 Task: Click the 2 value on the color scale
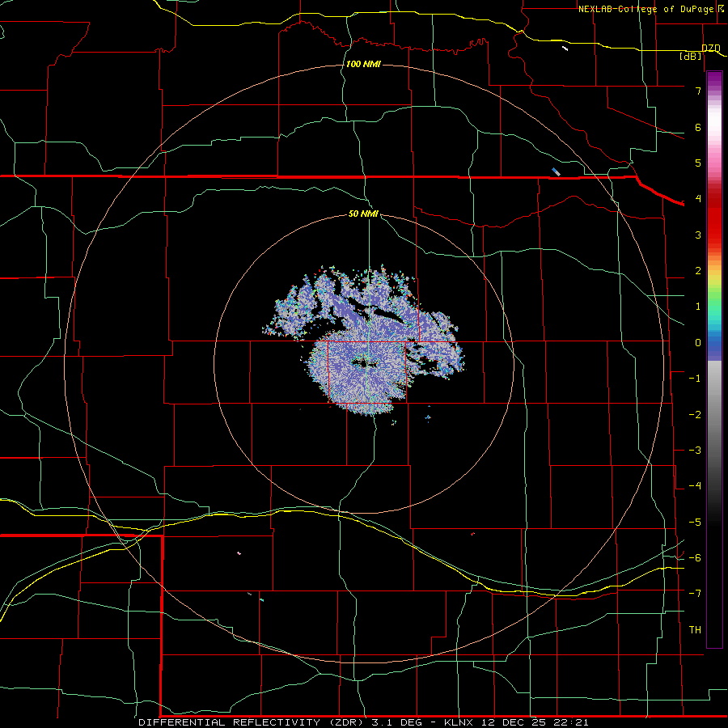point(698,271)
